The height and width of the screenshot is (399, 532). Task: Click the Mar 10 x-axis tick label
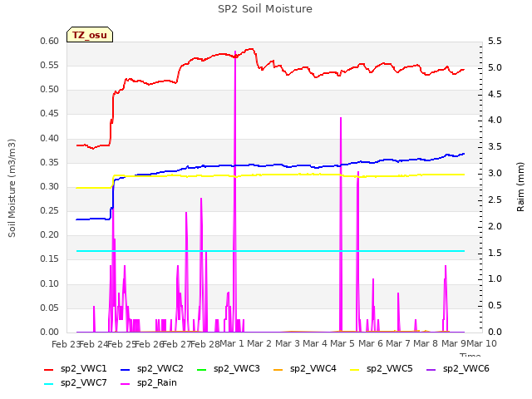point(481,343)
